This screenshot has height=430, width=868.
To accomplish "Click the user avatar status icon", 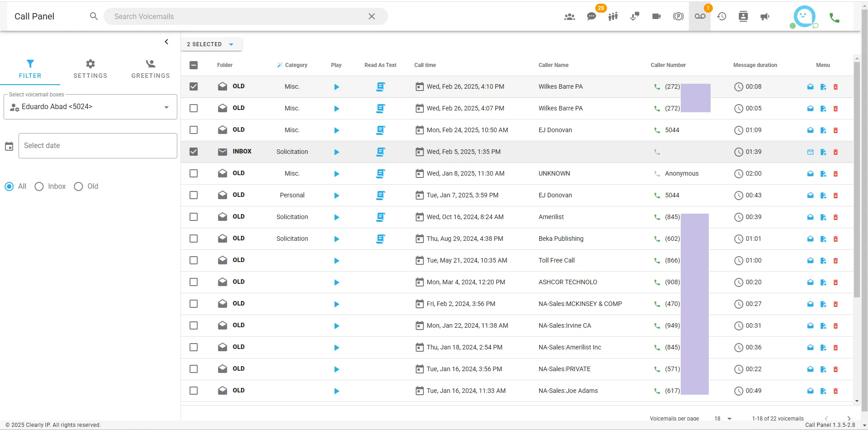I will pos(804,17).
